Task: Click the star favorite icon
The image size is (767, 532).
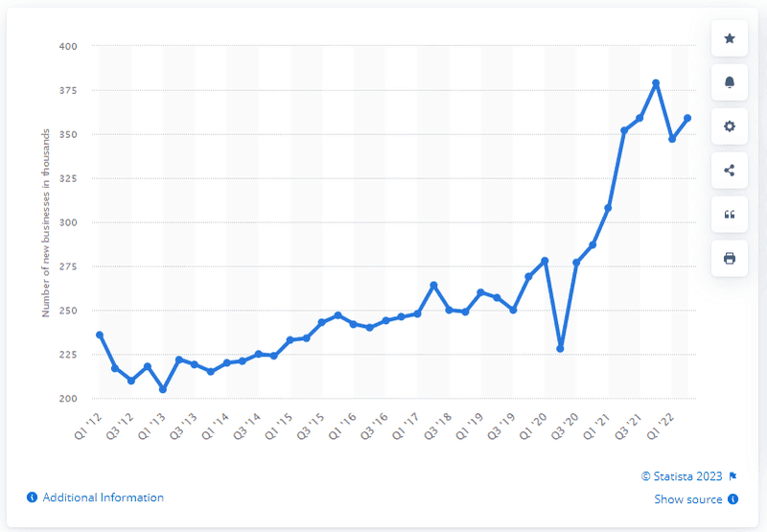Action: coord(730,38)
